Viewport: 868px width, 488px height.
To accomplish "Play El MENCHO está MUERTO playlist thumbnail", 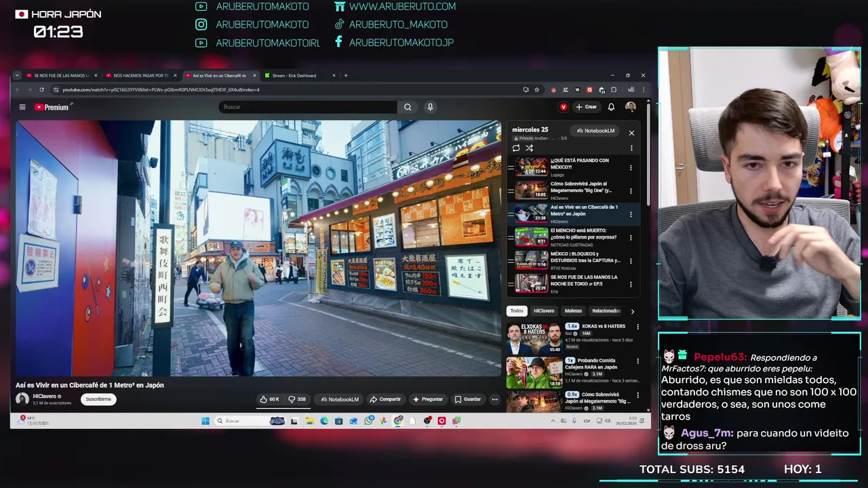I will tap(531, 237).
